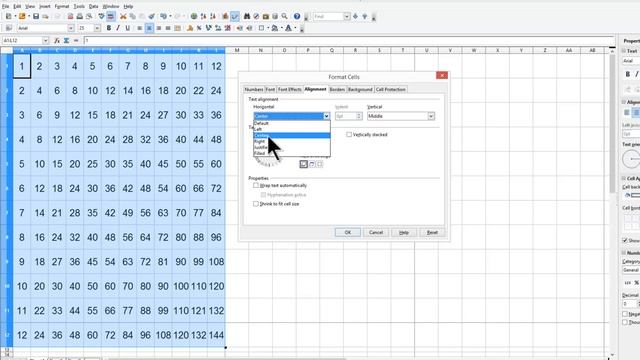Toggle Underline in the formatting toolbar
This screenshot has width=640, height=360.
127,28
